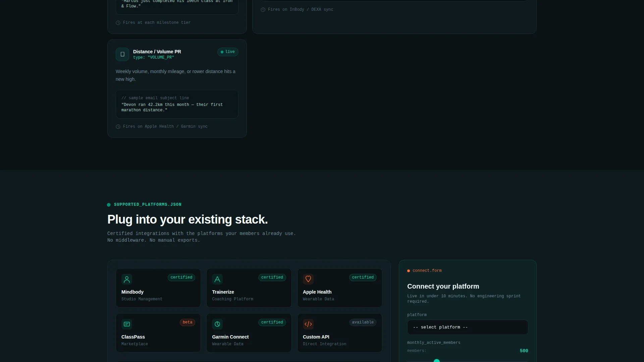Click the beta badge on ClassPass
Screen dimensions: 644x362
[187, 322]
